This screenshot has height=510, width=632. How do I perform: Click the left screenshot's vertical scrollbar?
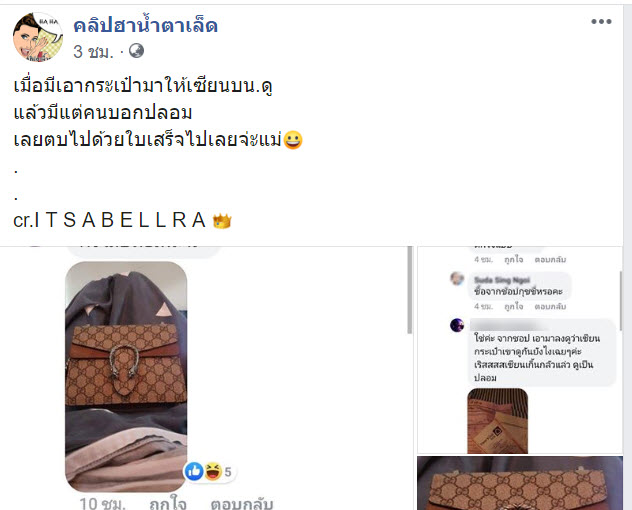[x=410, y=290]
